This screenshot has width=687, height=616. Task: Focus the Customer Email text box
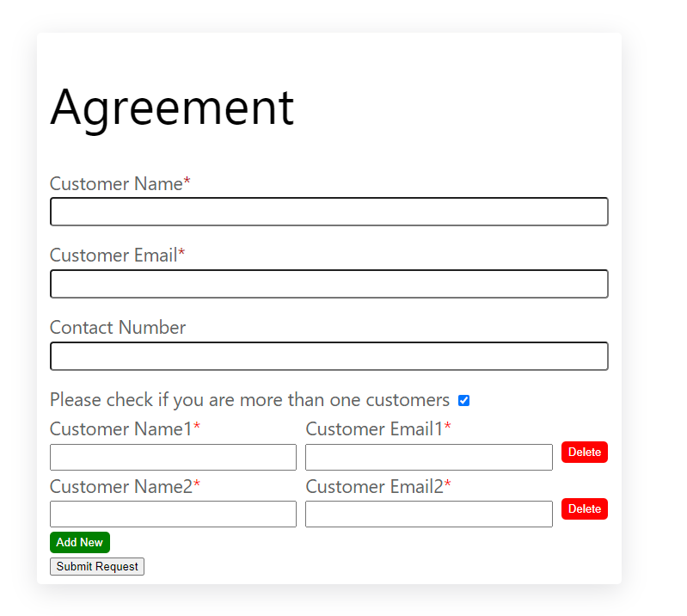328,284
